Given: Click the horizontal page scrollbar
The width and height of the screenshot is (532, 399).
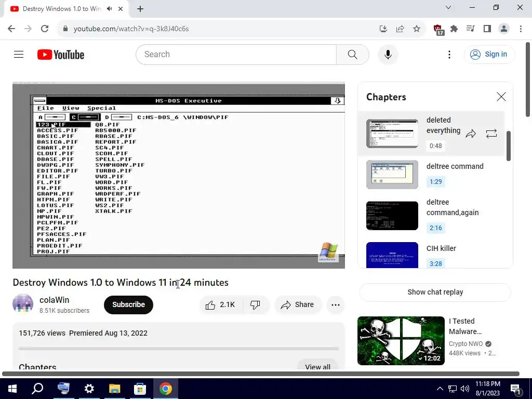Looking at the screenshot, I should (261, 374).
